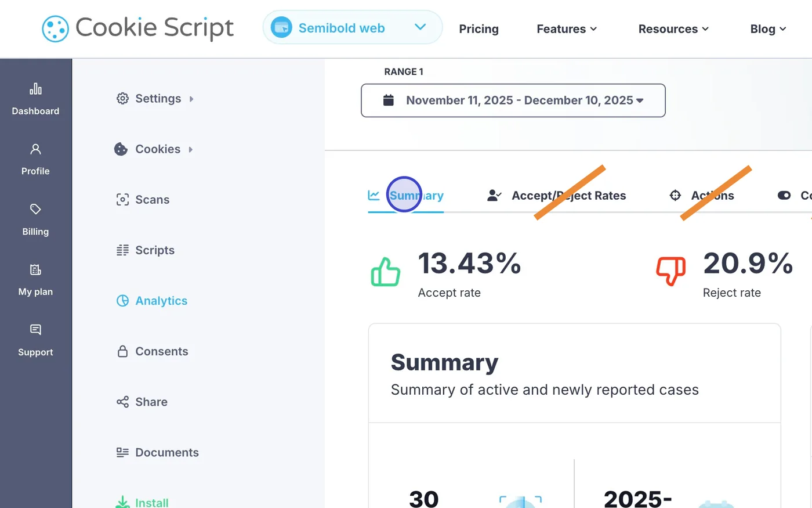Switch to the Accept/Reject Rates tab
The width and height of the screenshot is (812, 508).
[556, 196]
